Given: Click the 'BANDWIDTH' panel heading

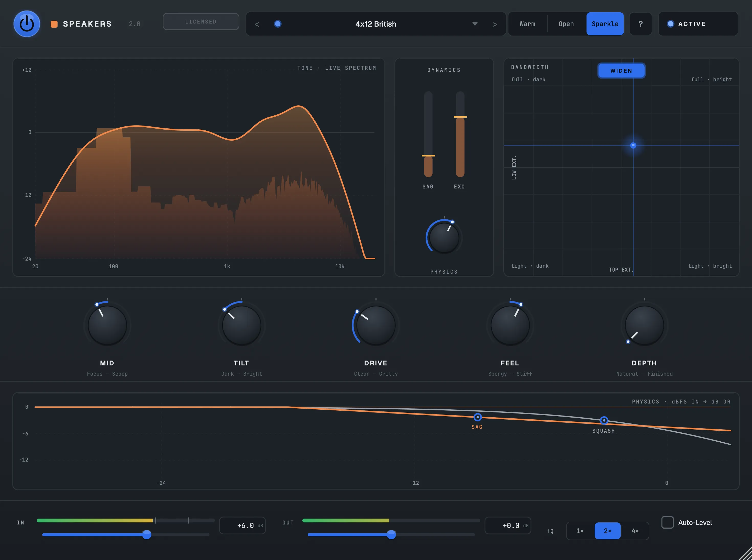Looking at the screenshot, I should coord(529,67).
